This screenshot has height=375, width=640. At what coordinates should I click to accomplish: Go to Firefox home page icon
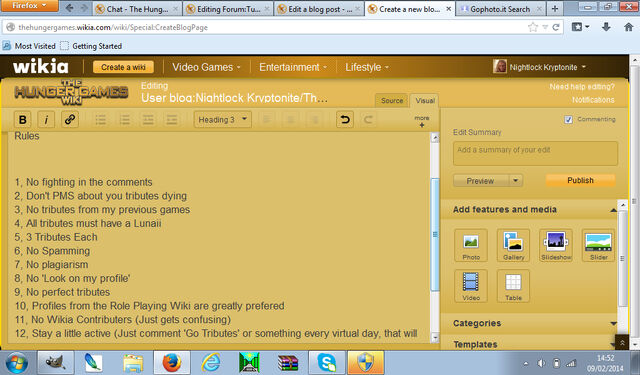[629, 27]
